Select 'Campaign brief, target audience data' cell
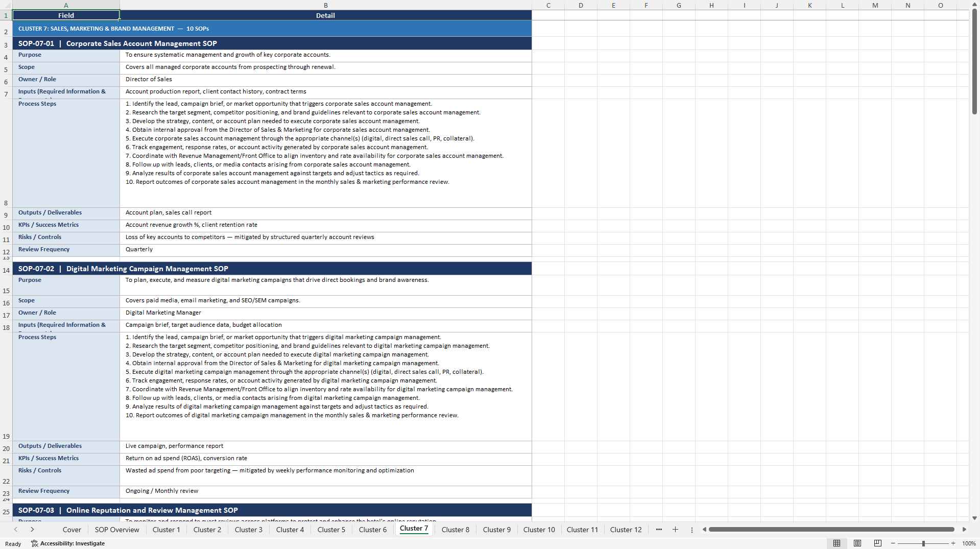This screenshot has width=980, height=549. pyautogui.click(x=325, y=325)
